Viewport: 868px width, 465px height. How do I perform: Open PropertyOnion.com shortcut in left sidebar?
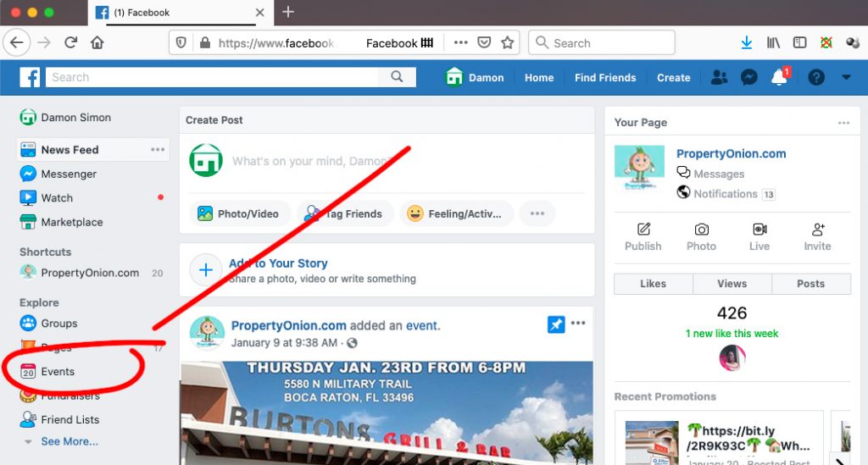[x=79, y=273]
